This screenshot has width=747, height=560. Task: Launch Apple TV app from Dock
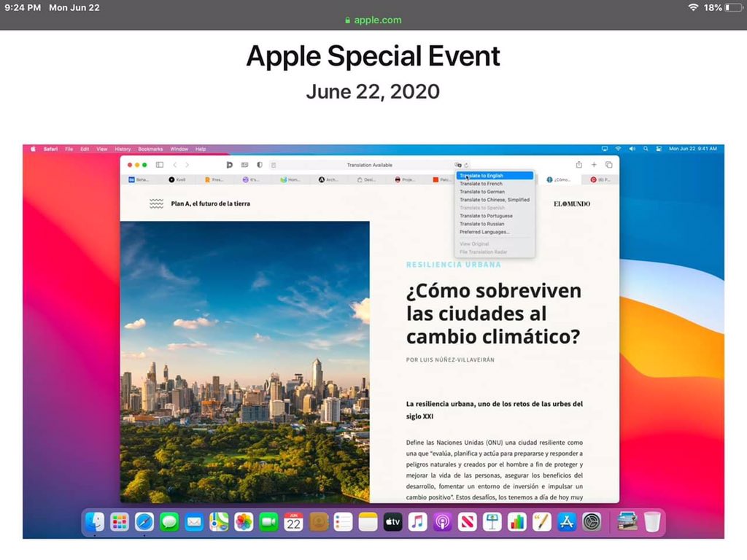coord(392,522)
